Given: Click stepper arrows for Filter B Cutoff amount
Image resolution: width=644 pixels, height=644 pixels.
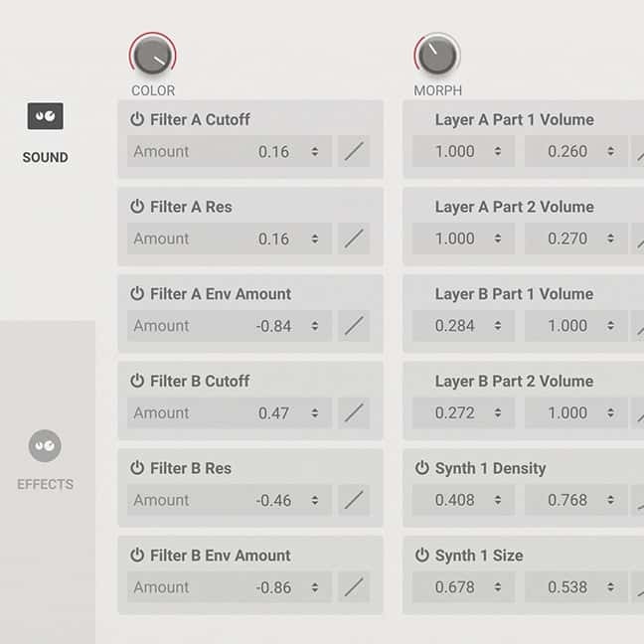Looking at the screenshot, I should click(315, 412).
